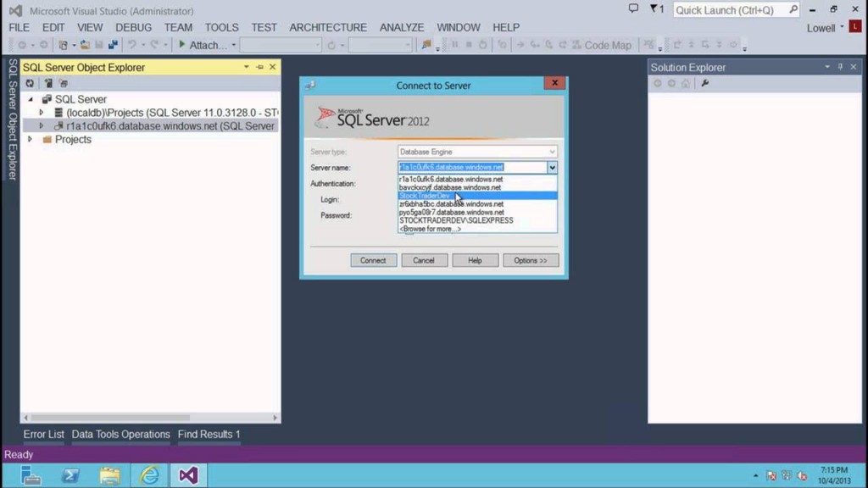Switch to the Error List tab
The width and height of the screenshot is (868, 488).
43,434
